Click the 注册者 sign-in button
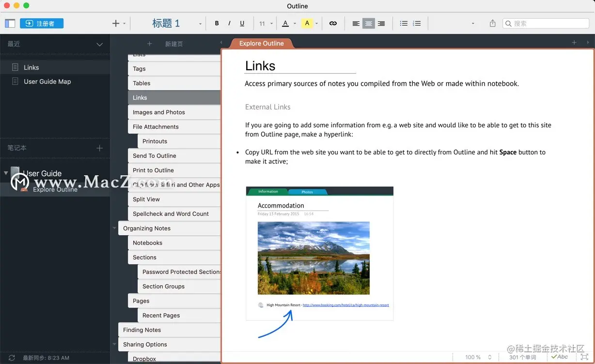The width and height of the screenshot is (595, 364). pyautogui.click(x=42, y=23)
